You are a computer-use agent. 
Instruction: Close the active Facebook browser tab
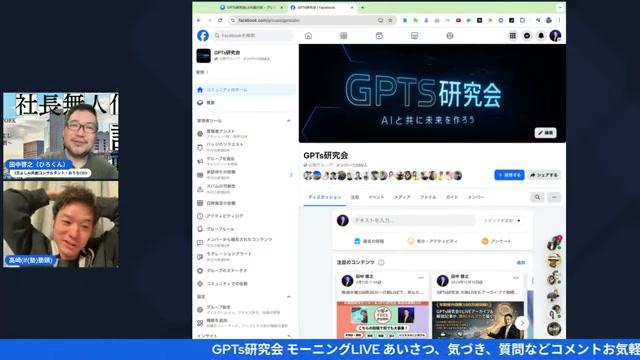tap(352, 7)
